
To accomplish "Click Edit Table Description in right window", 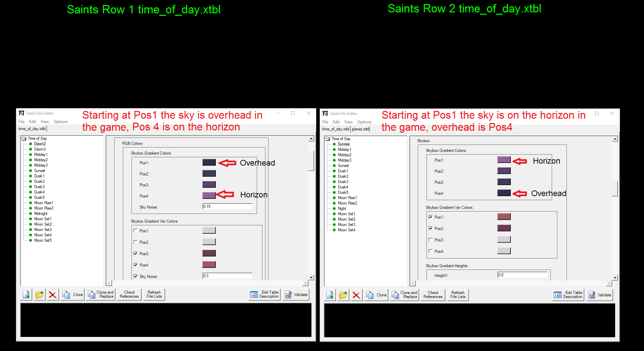I will coord(568,295).
